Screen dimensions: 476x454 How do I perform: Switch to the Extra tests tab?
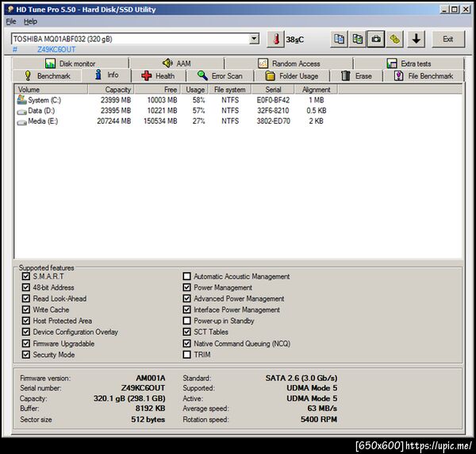(x=409, y=63)
